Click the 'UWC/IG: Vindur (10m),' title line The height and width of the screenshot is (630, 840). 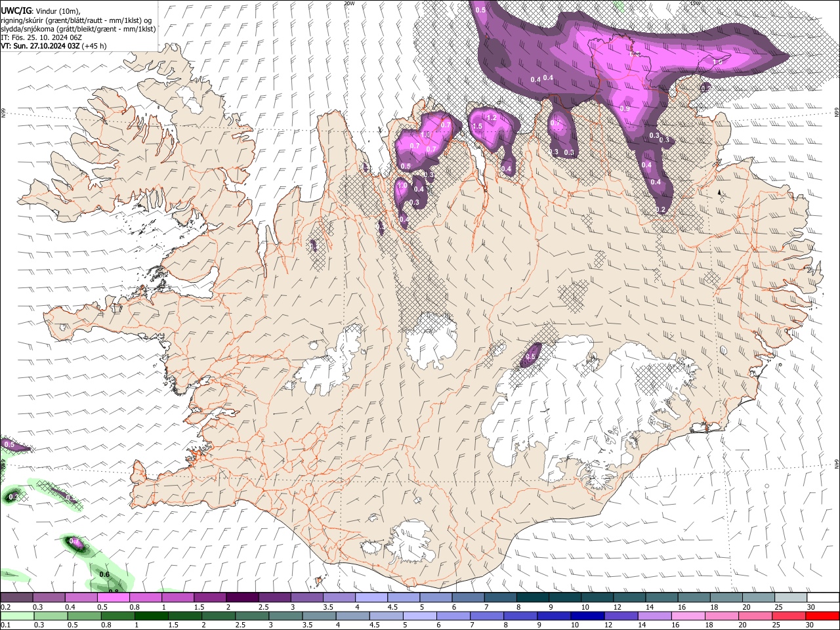(41, 11)
